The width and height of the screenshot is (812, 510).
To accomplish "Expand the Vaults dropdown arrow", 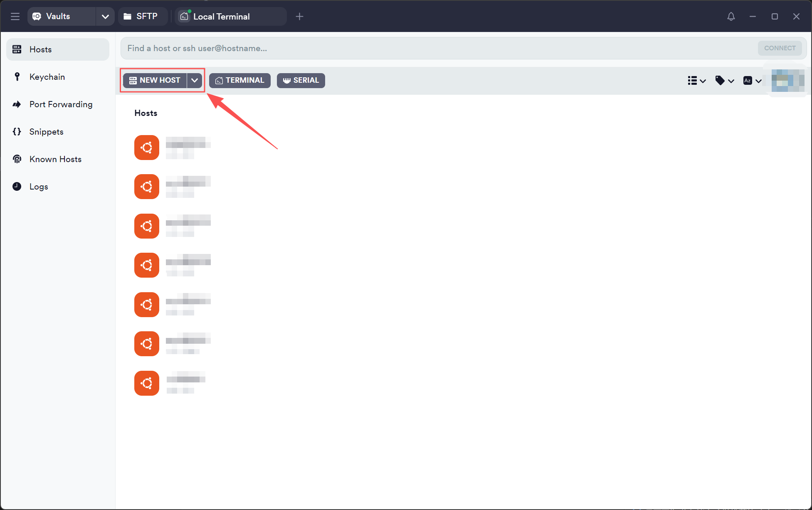I will coord(105,17).
